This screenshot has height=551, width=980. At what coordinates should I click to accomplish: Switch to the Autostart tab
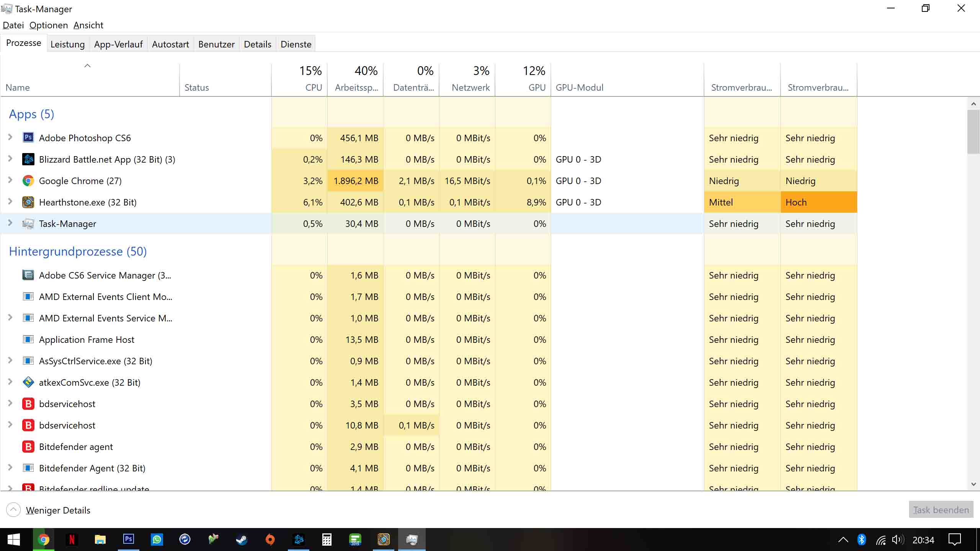pos(170,44)
